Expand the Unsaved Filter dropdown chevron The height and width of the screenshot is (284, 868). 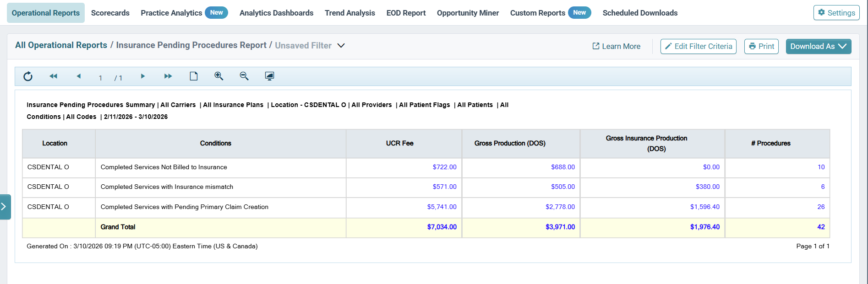pos(341,46)
